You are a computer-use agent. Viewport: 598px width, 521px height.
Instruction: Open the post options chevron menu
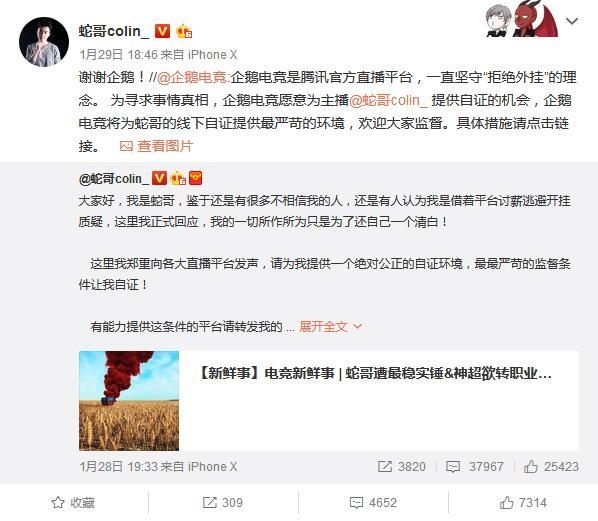click(x=572, y=21)
